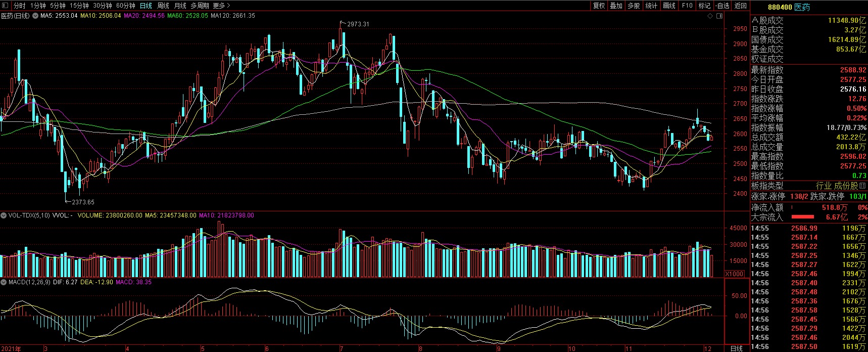Open the 多周期 multi-period view

click(200, 6)
